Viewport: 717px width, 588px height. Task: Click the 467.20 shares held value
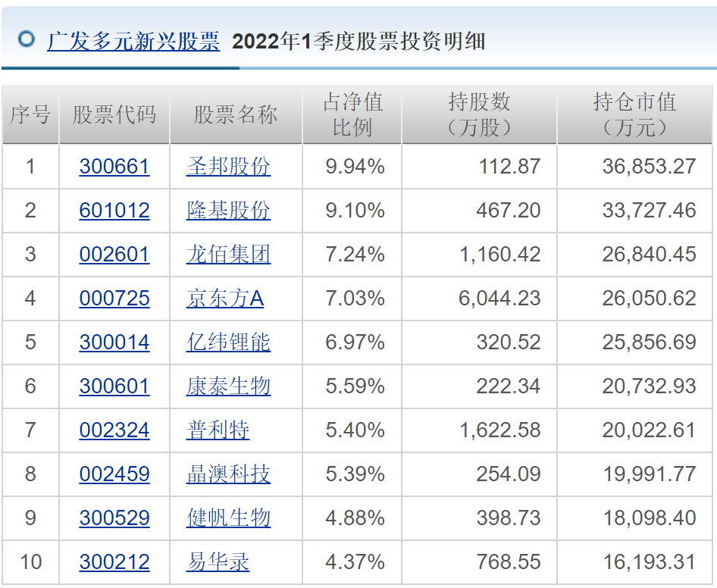[509, 211]
